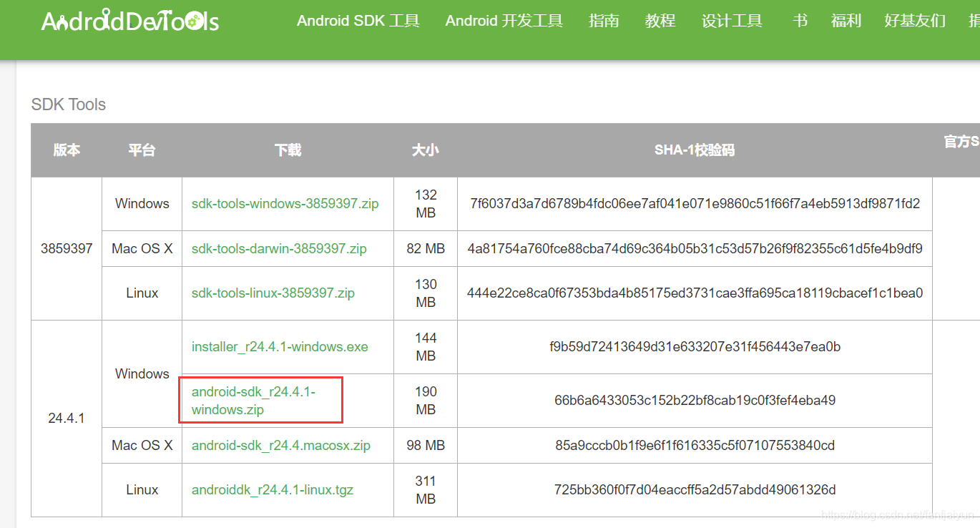Open the 设计工具 menu item
Screen dimensions: 980x528
tap(732, 21)
